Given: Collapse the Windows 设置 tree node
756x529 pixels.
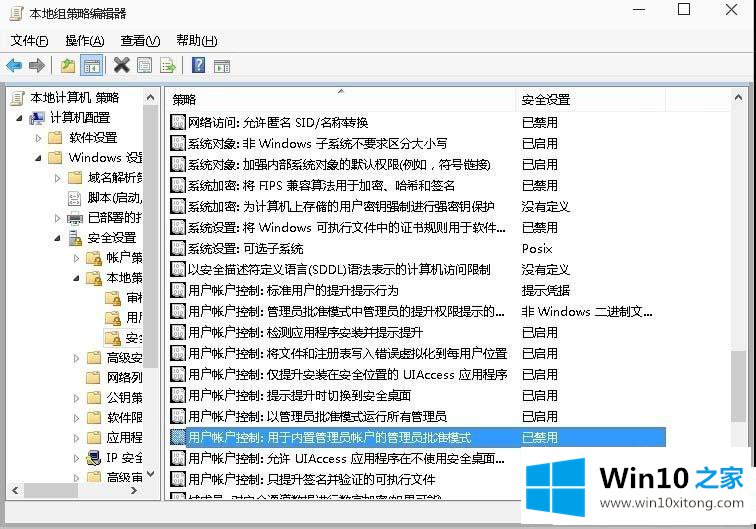Looking at the screenshot, I should pyautogui.click(x=38, y=158).
